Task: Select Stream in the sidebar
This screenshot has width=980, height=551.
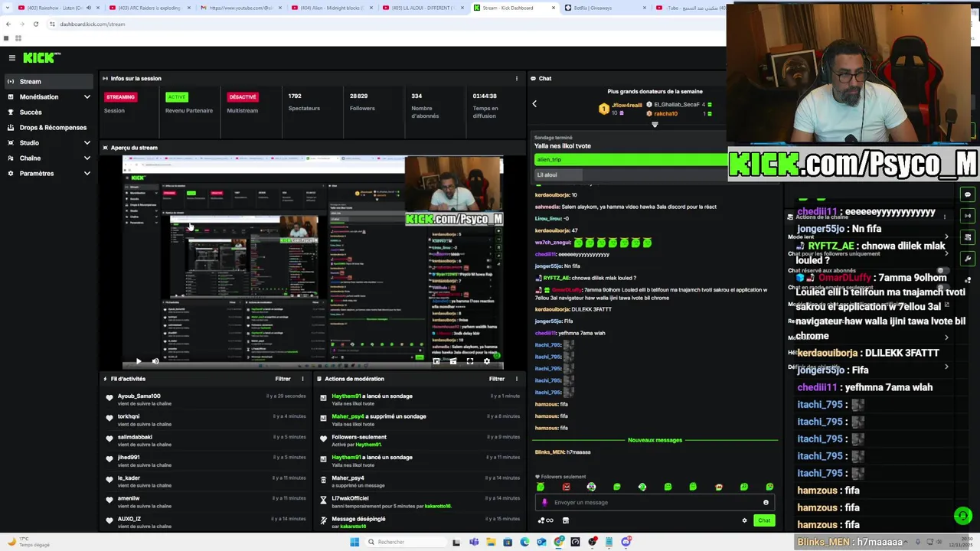Action: click(49, 82)
